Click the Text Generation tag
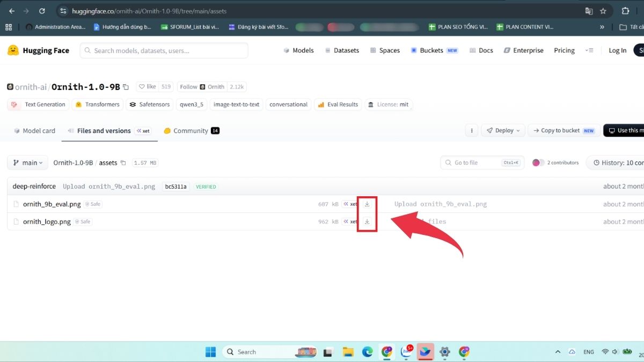The width and height of the screenshot is (644, 362). 37,105
